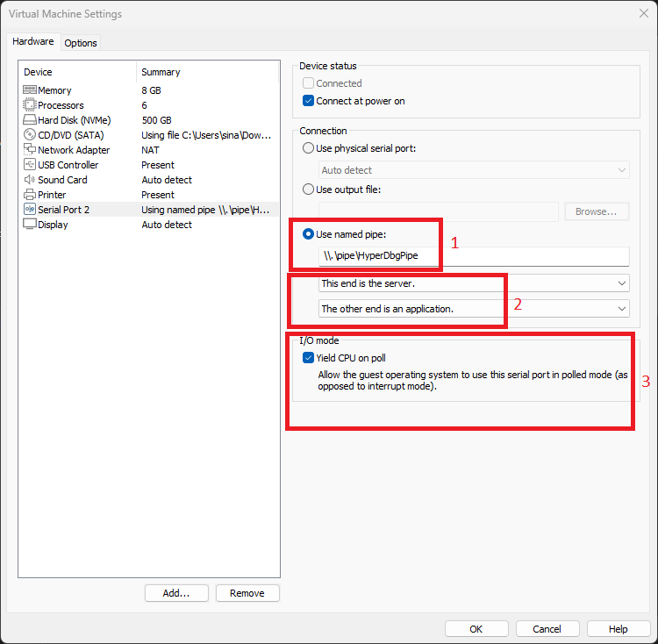Screen dimensions: 658x644
Task: Click the Add... button
Action: click(176, 593)
